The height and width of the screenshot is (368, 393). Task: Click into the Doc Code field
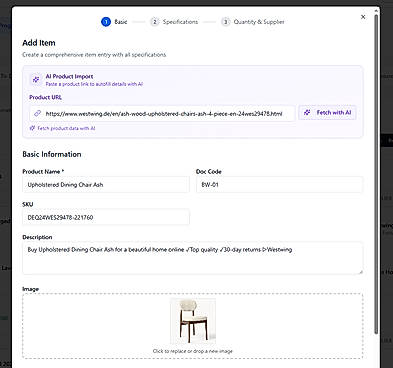pyautogui.click(x=279, y=185)
